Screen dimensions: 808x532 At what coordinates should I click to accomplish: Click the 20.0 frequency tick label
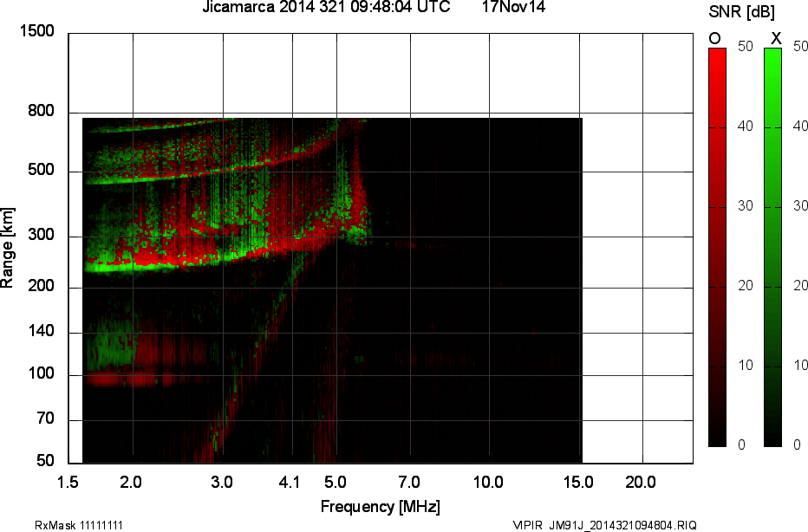pos(641,482)
